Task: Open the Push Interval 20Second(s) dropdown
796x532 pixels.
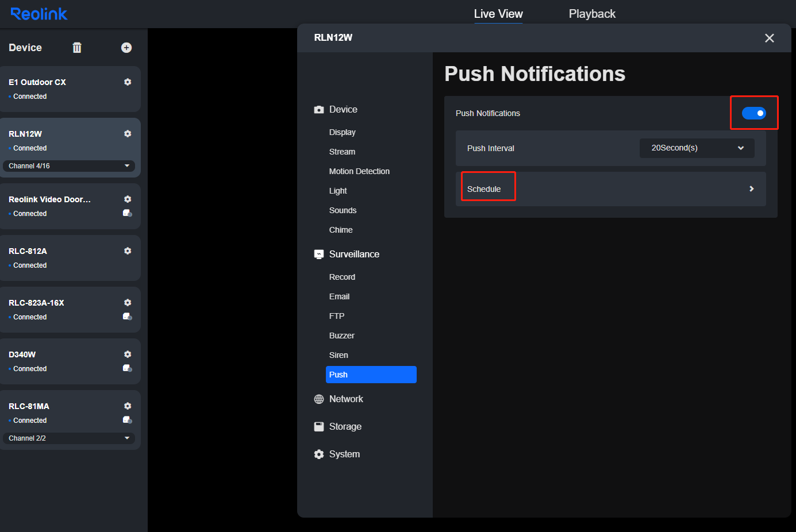Action: (697, 148)
